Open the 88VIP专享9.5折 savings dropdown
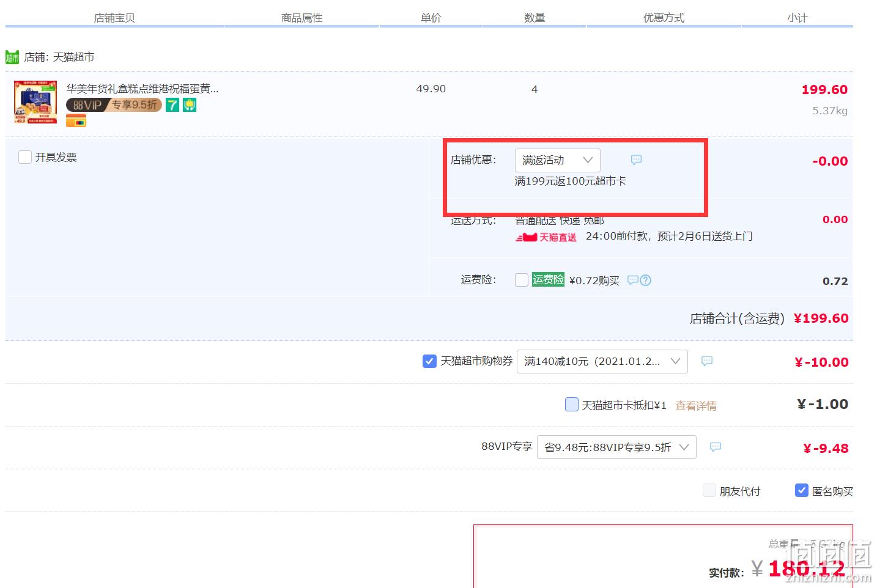Image resolution: width=877 pixels, height=588 pixels. (616, 447)
